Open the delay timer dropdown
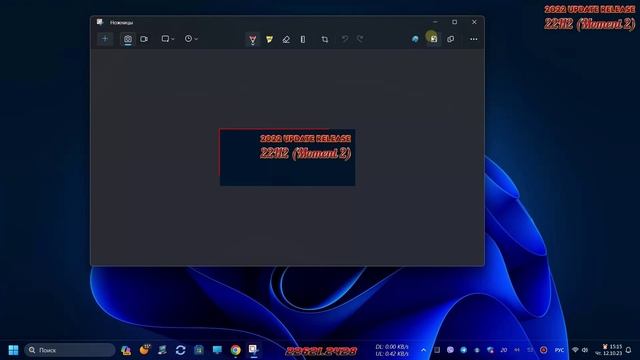The image size is (640, 360). (x=191, y=39)
